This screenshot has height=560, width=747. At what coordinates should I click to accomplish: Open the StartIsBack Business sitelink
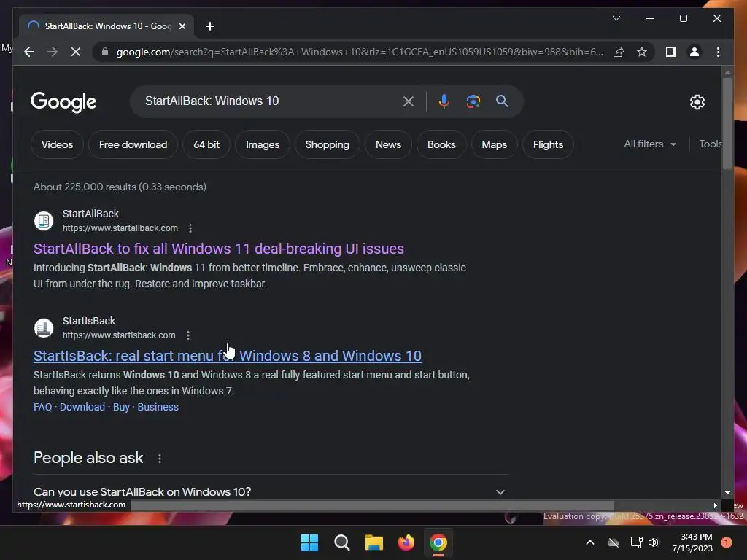click(158, 407)
